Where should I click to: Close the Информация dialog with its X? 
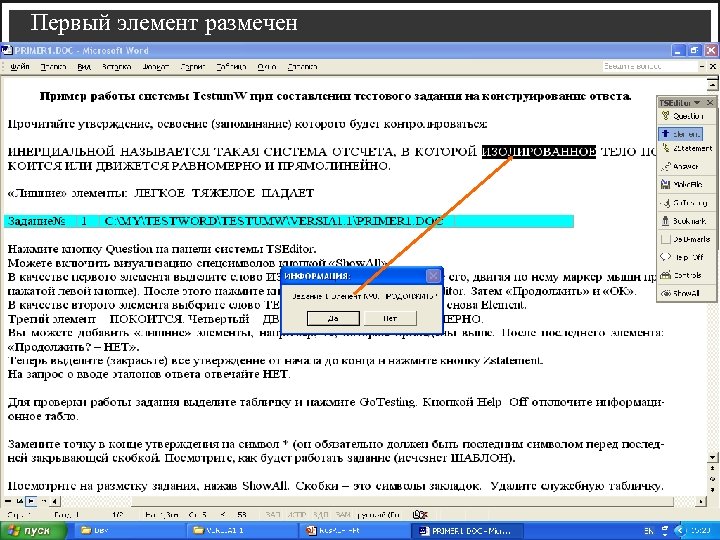point(433,276)
